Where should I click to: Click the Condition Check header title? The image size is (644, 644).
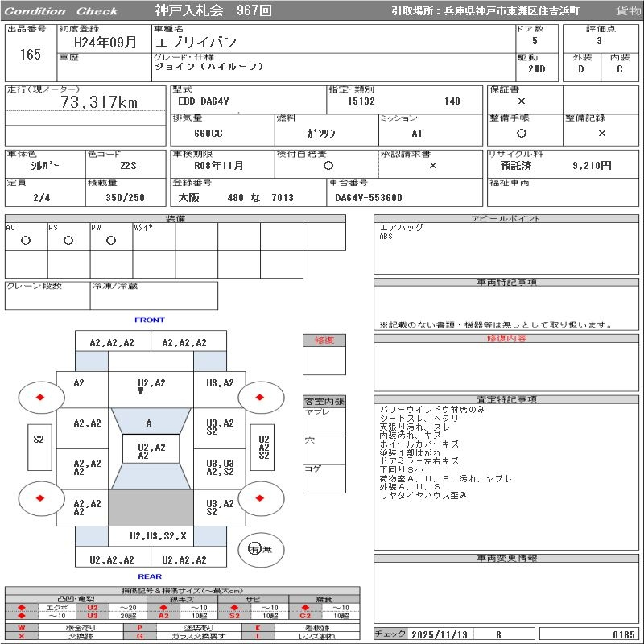[x=61, y=11]
